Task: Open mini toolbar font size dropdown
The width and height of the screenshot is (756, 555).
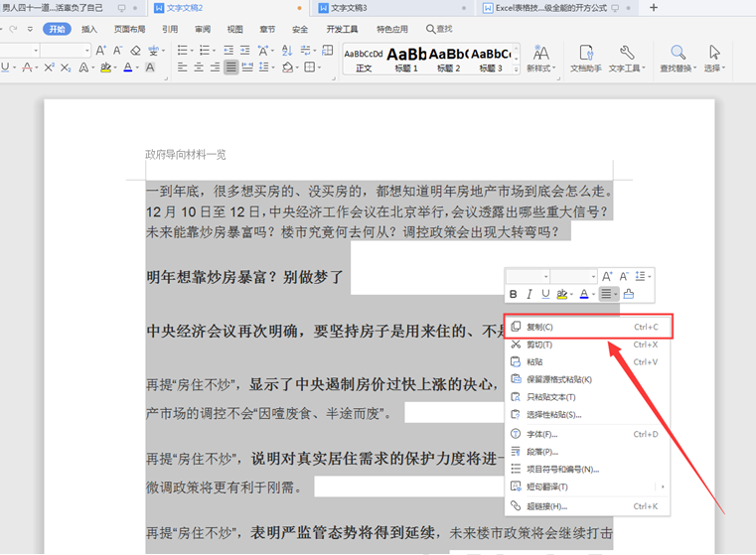Action: coord(593,277)
